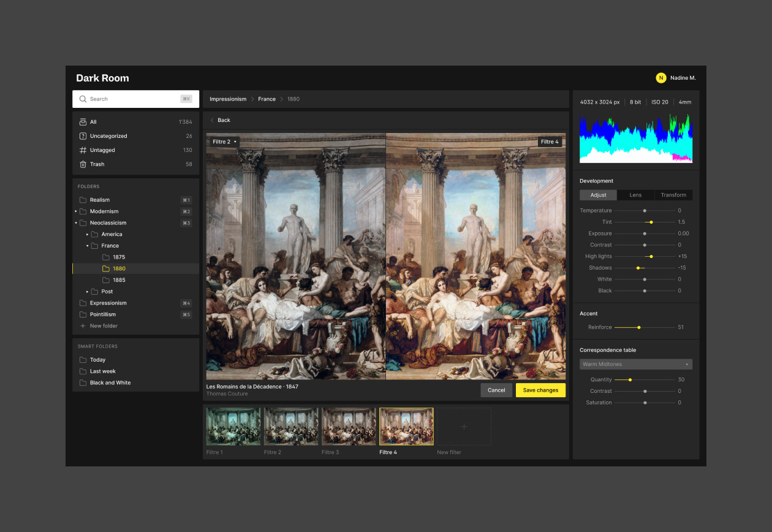Click the artist name Thomas Couture
Image resolution: width=772 pixels, height=532 pixels.
(227, 394)
